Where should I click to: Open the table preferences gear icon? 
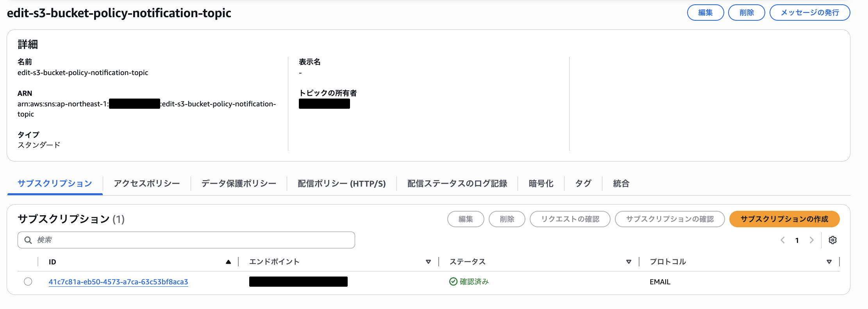[x=832, y=240]
